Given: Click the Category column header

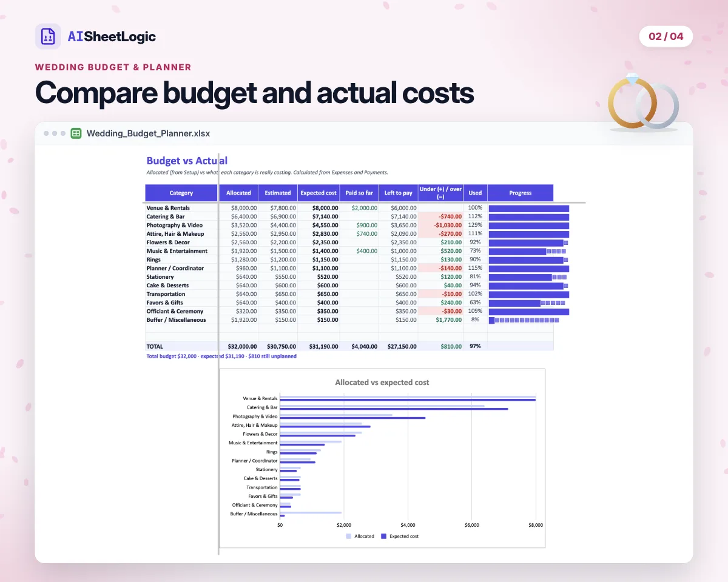Looking at the screenshot, I should [x=181, y=193].
